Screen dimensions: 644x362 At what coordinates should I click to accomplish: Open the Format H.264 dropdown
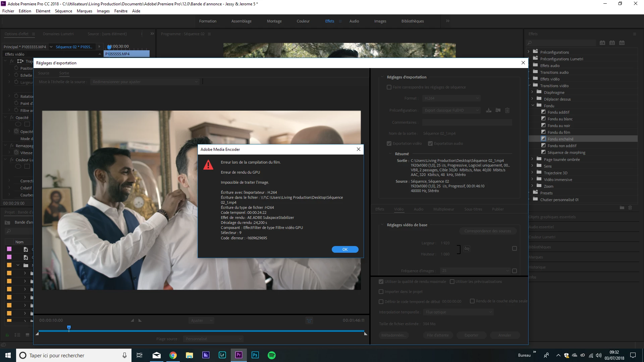click(451, 98)
